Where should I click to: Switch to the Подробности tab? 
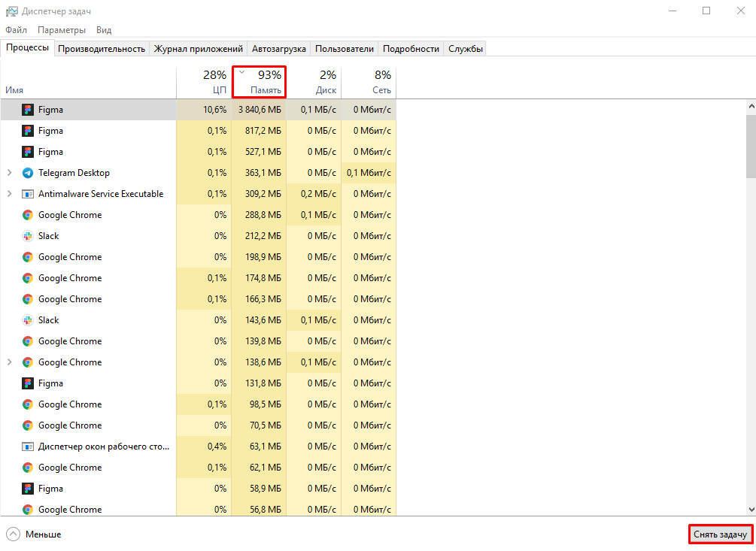coord(411,49)
